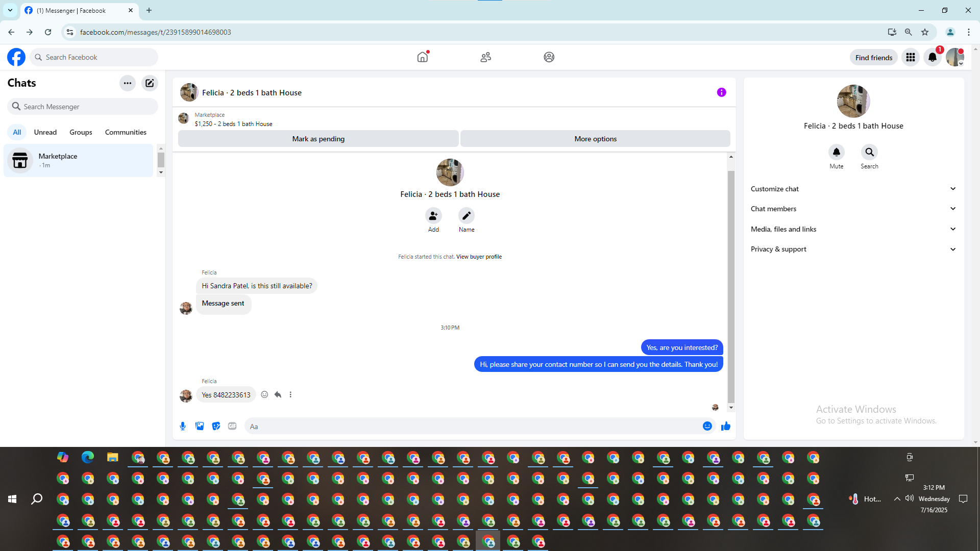Open Windows taskbar search
This screenshot has width=980, height=551.
click(37, 499)
